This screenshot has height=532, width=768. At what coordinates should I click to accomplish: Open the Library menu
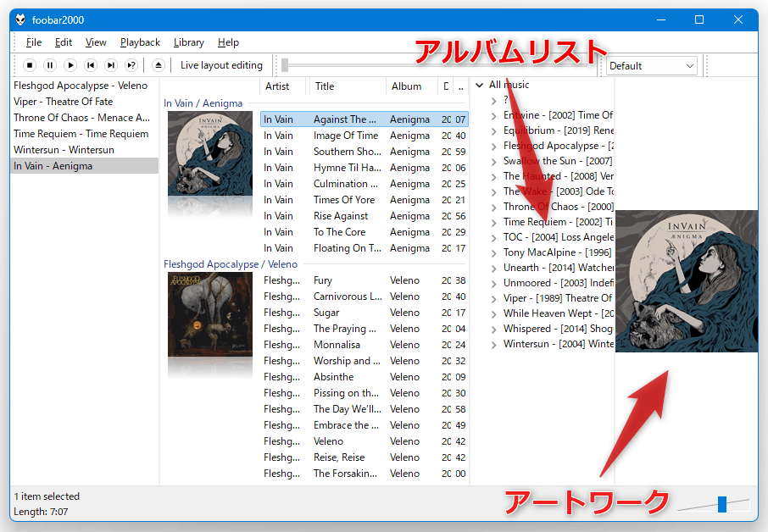(188, 42)
